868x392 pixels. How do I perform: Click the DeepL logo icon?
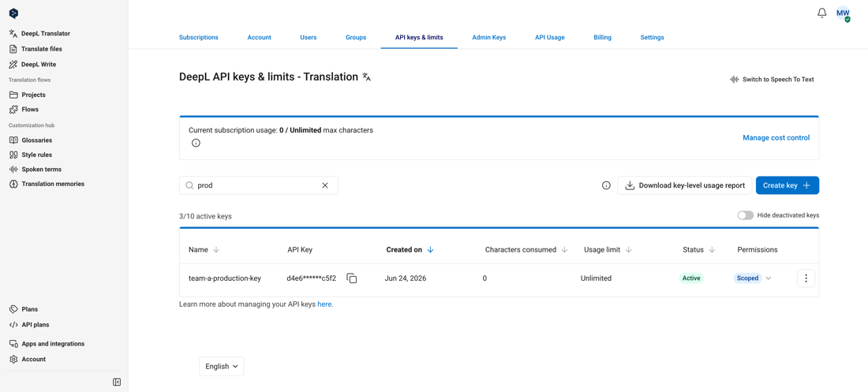[14, 13]
